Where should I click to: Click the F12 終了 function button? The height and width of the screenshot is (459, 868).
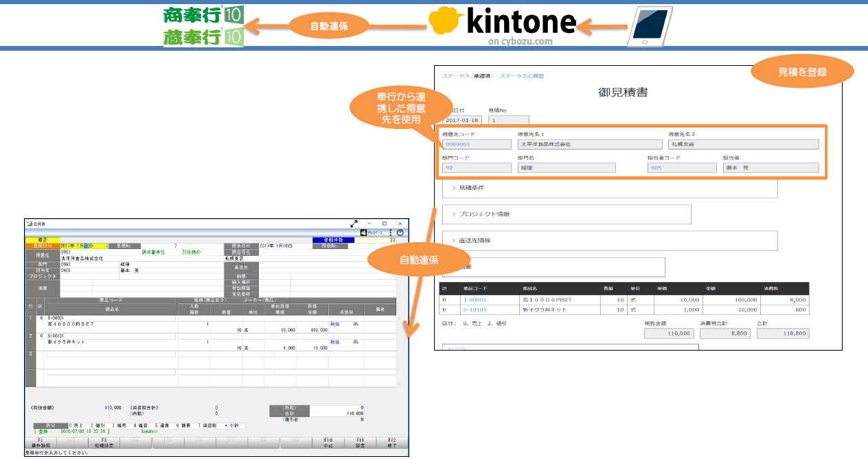pos(391,443)
